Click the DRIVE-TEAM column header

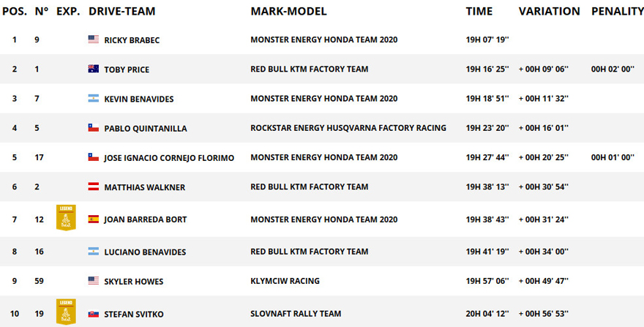tap(122, 11)
